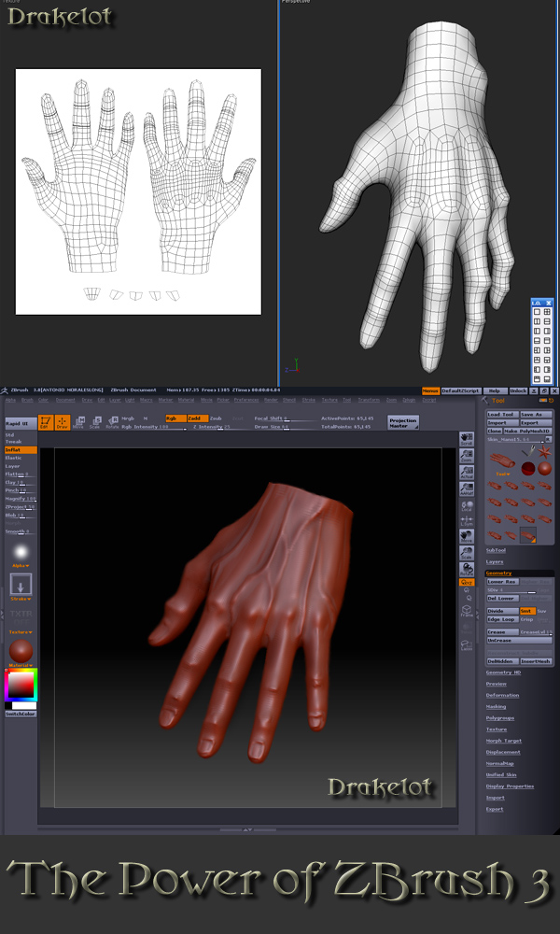Click the canvas Scroll icon
Image resolution: width=560 pixels, height=934 pixels.
(467, 440)
